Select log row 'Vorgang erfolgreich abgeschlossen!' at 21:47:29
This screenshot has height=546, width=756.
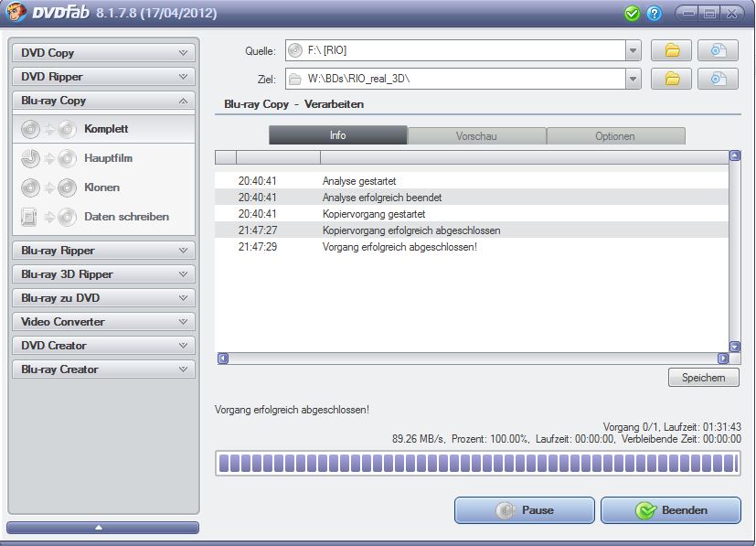472,246
